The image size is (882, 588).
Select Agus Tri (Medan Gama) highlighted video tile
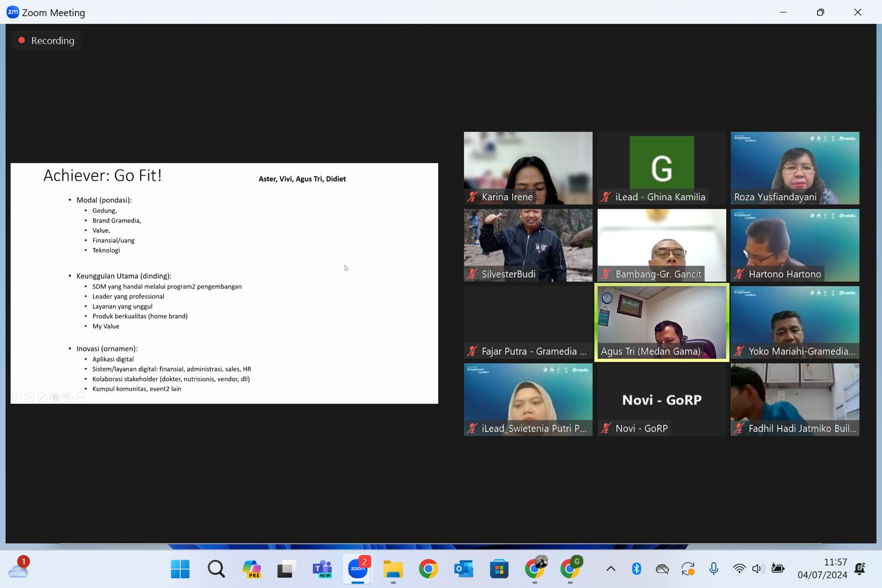(x=661, y=322)
